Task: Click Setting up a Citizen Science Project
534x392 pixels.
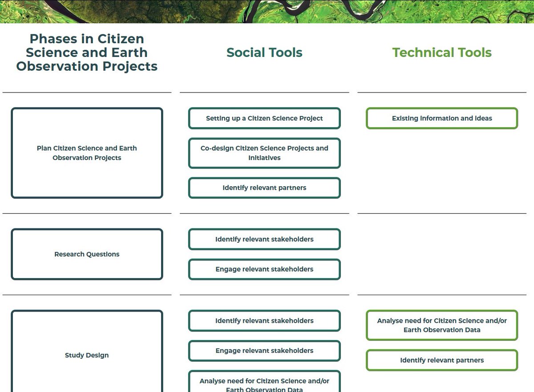Action: (x=264, y=118)
